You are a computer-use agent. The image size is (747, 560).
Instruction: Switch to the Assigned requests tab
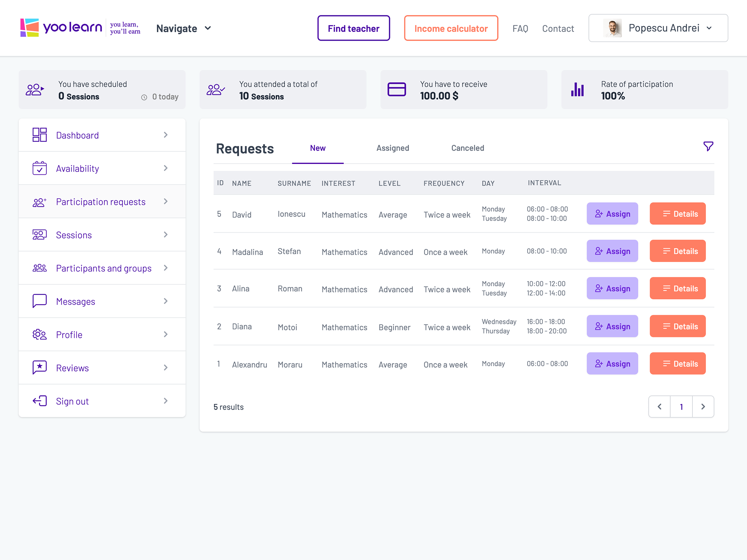(393, 148)
